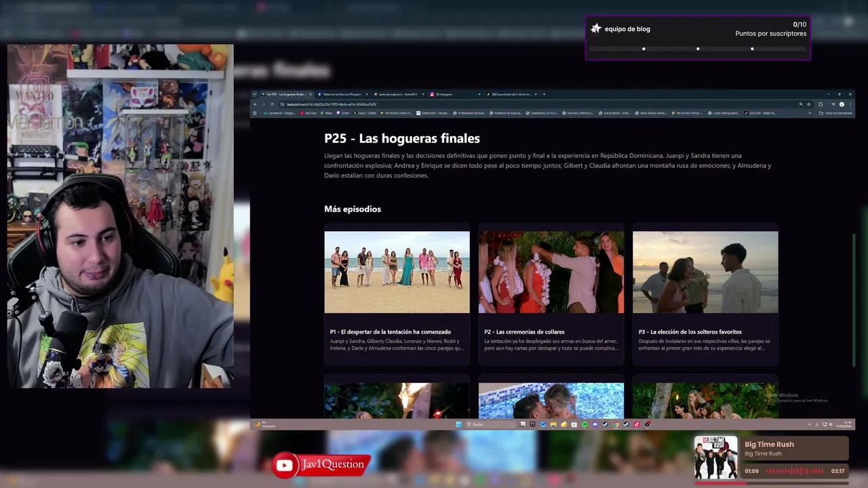Open the TikTok bookmark in bookmarks bar
This screenshot has width=868, height=488.
pos(760,113)
